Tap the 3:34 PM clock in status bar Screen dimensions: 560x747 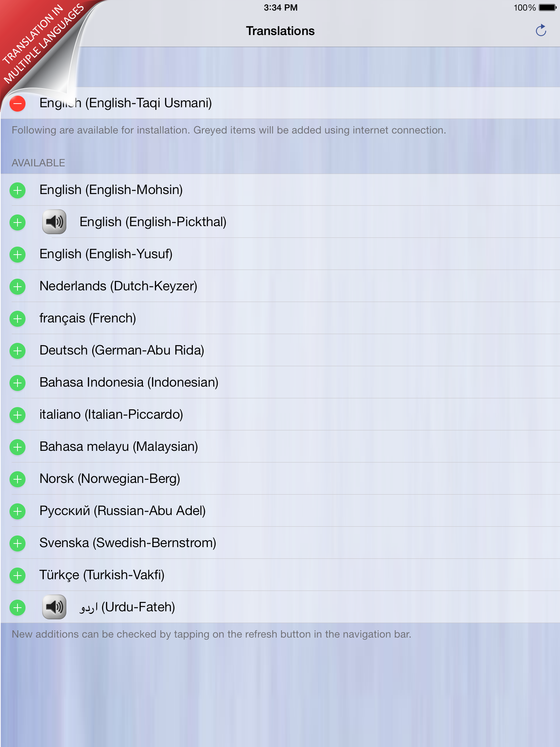(x=281, y=7)
